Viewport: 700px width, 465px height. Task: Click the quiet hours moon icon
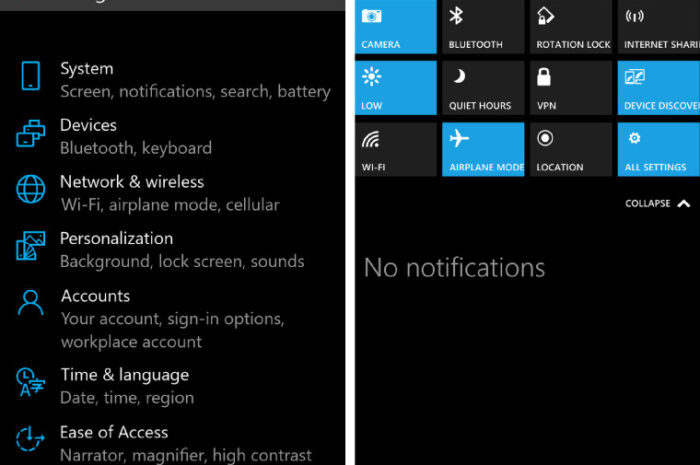(459, 76)
